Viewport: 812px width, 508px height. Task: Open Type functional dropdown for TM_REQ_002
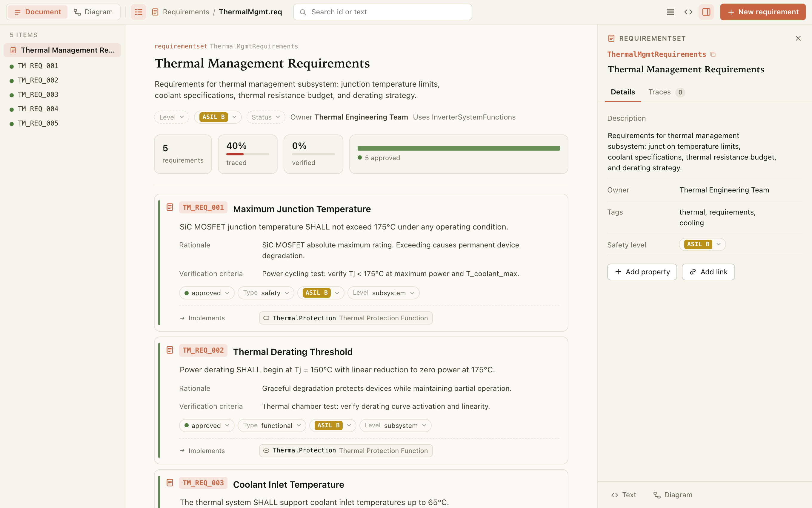pyautogui.click(x=272, y=426)
